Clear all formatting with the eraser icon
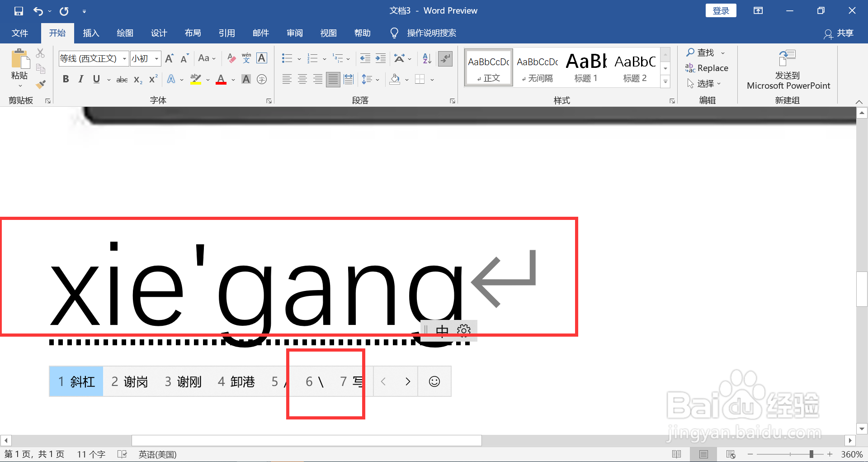868x462 pixels. (x=231, y=58)
